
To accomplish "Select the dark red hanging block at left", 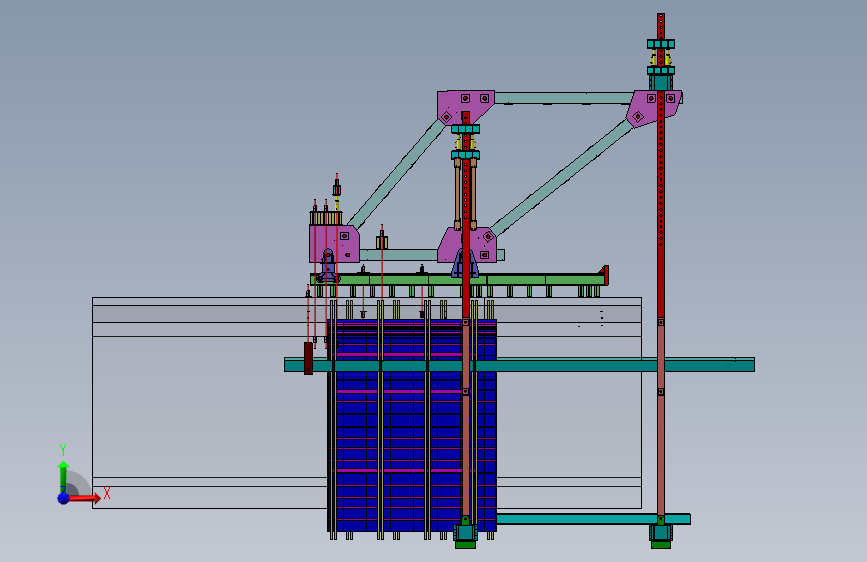I will [309, 358].
